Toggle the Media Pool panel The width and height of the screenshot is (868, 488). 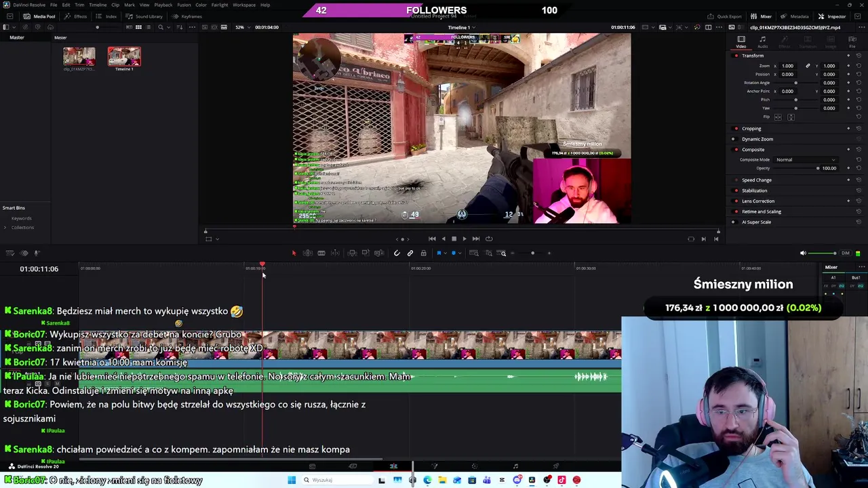click(x=40, y=16)
